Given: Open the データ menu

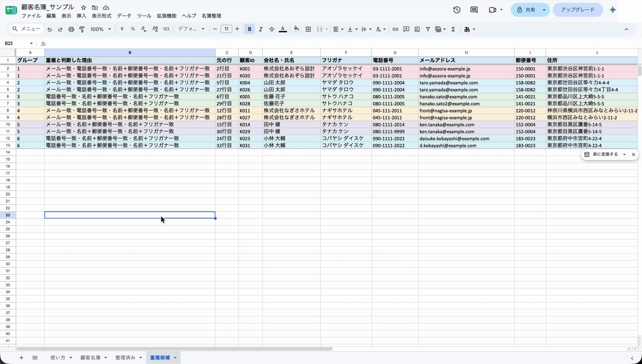Looking at the screenshot, I should pos(124,16).
